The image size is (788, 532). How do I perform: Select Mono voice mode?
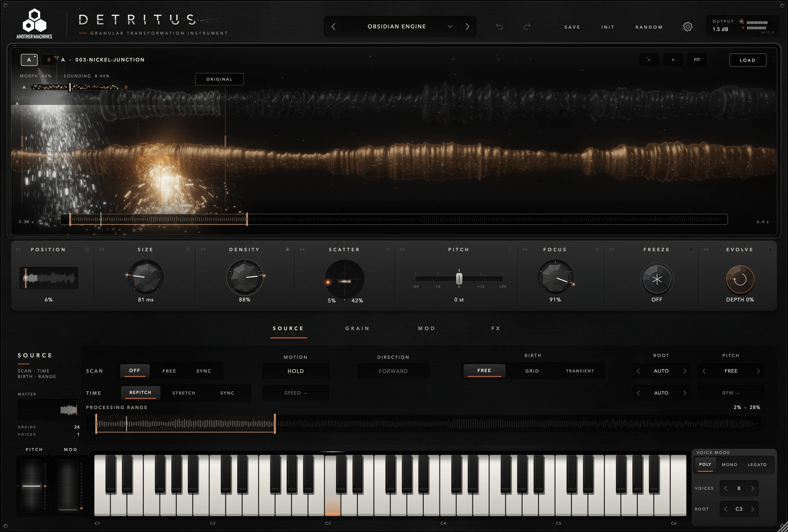730,465
